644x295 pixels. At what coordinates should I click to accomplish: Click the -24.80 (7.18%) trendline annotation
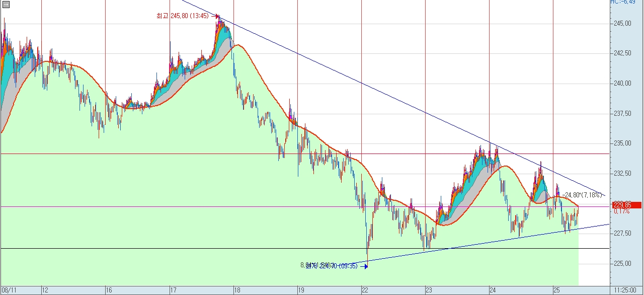point(582,195)
